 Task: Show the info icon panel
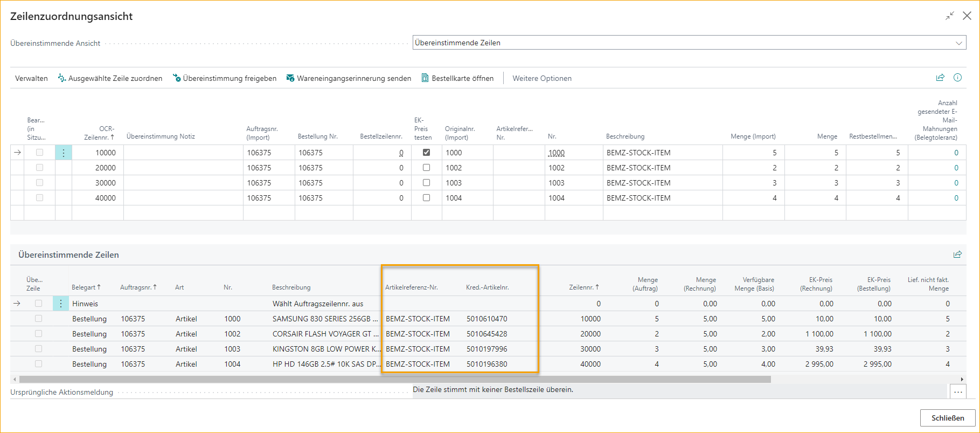tap(957, 78)
